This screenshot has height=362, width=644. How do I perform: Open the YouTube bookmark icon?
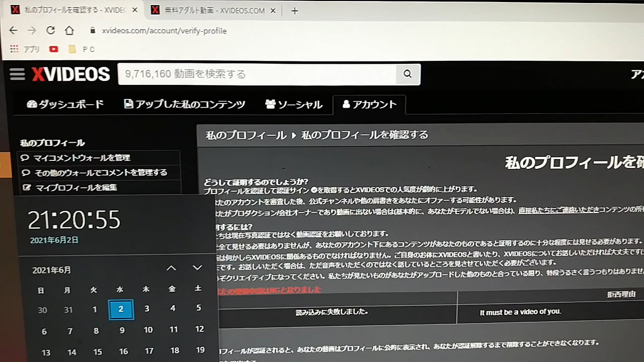[54, 49]
